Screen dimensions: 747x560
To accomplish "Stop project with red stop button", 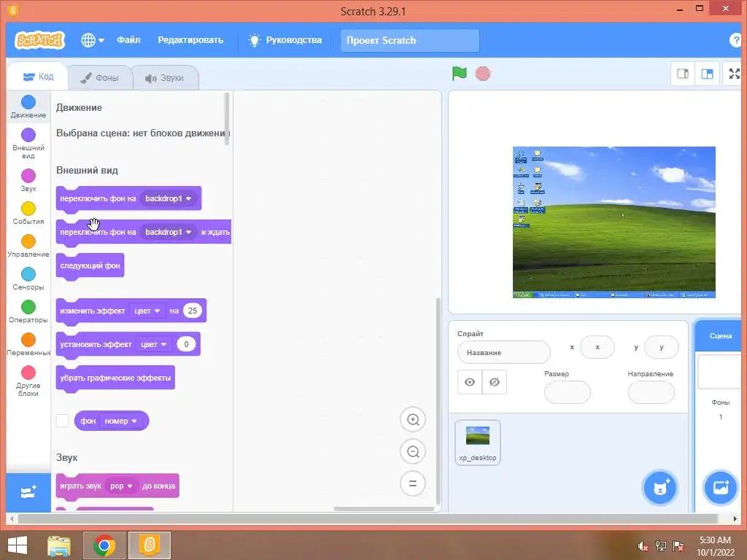I will [x=483, y=74].
